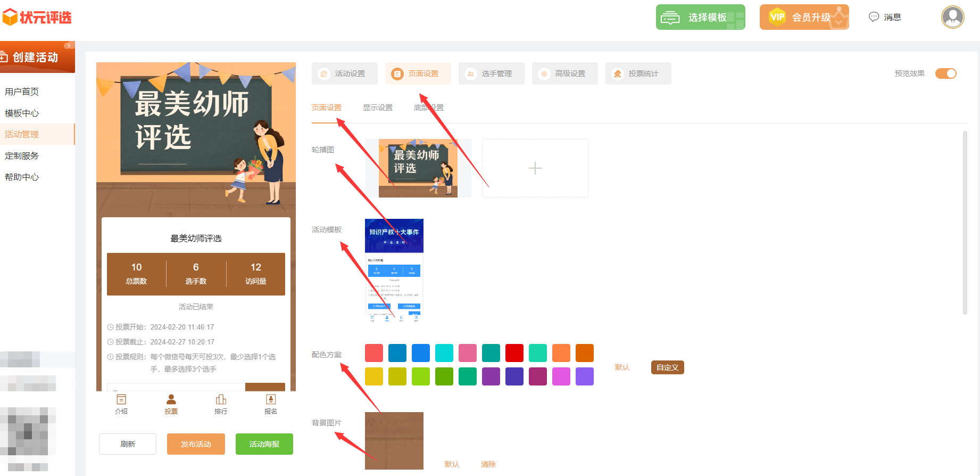This screenshot has width=980, height=476.
Task: Open 模板中心 in the sidebar
Action: pos(22,113)
